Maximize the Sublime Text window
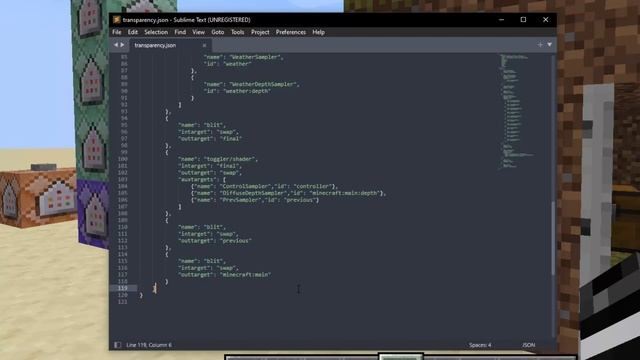This screenshot has width=640, height=360. 523,20
